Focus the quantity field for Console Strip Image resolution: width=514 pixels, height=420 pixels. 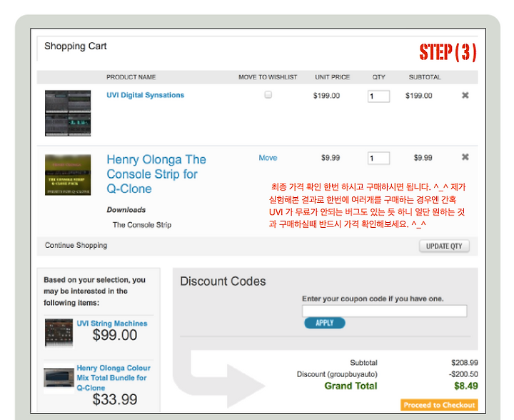click(x=378, y=158)
